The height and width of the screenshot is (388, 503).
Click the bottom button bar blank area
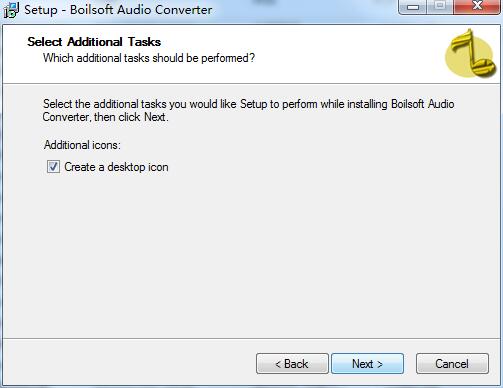click(x=127, y=363)
